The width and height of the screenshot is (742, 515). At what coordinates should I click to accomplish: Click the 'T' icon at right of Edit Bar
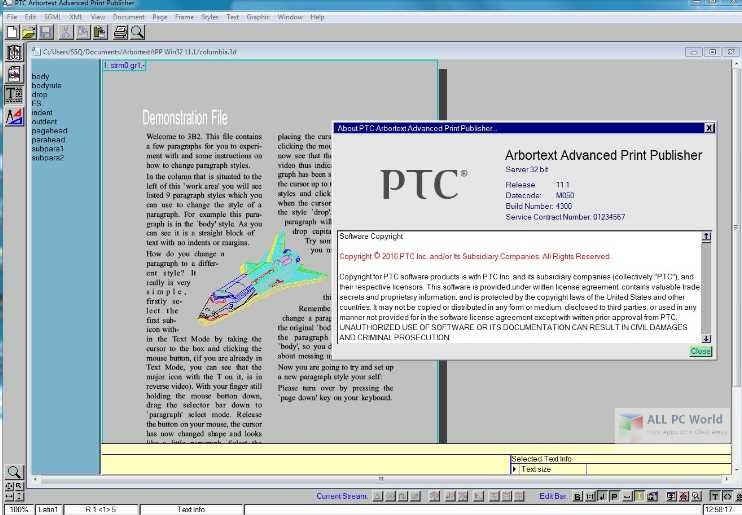point(715,497)
